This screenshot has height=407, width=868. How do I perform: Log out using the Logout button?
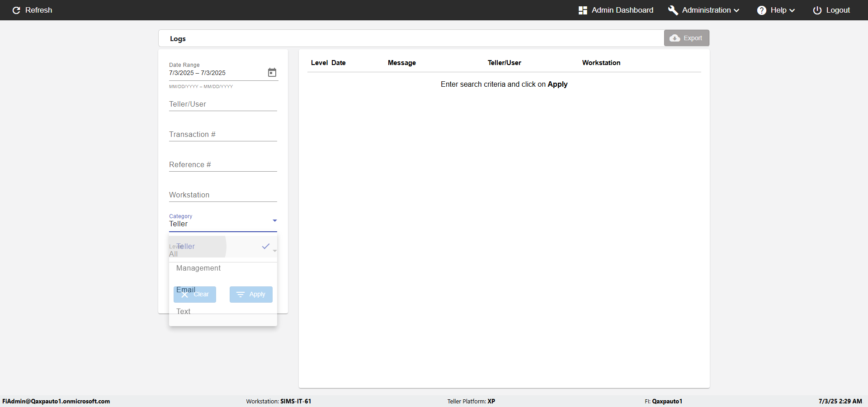(831, 10)
